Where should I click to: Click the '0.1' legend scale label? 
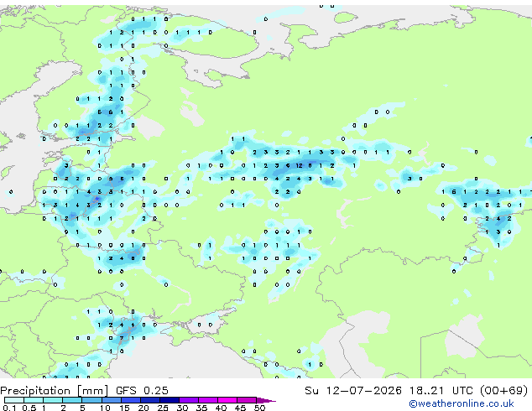(x=9, y=408)
